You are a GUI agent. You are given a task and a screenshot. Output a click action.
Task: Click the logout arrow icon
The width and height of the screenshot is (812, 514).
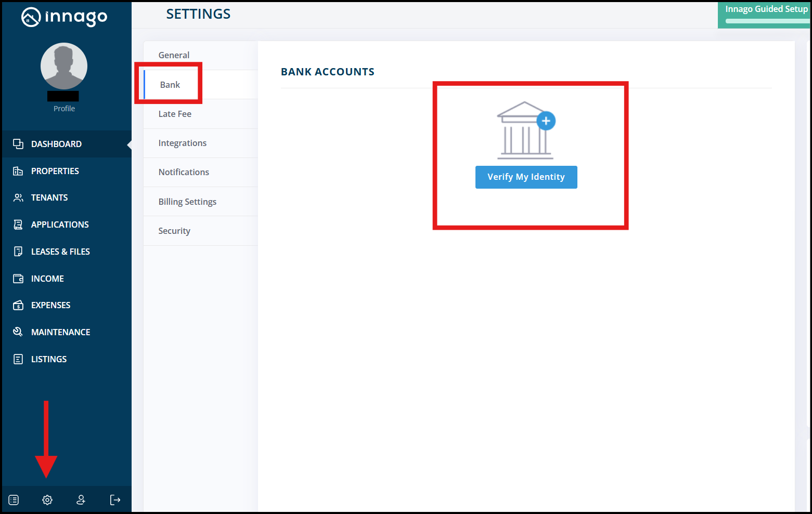115,500
